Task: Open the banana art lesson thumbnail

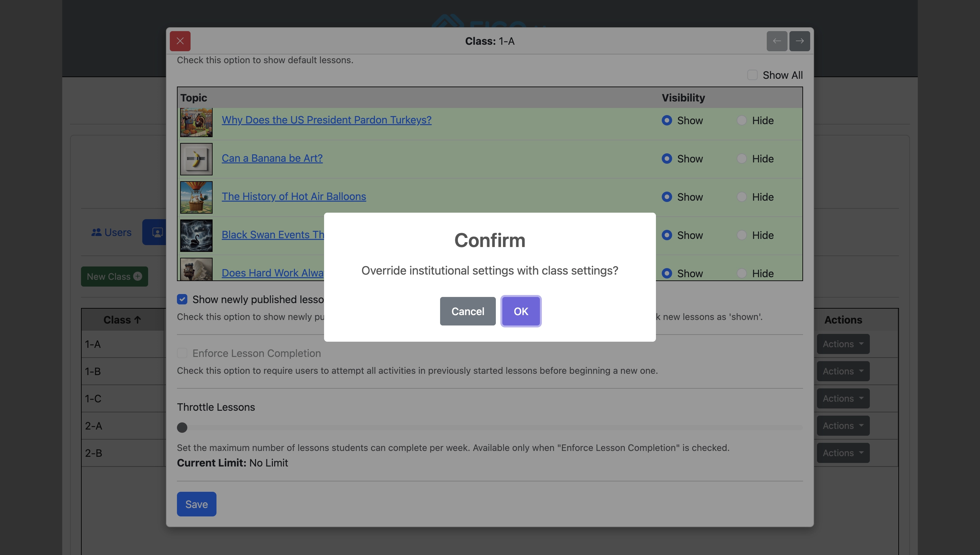Action: 196,159
